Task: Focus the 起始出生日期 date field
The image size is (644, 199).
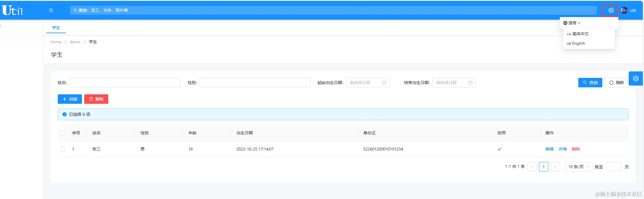Action: (x=368, y=83)
